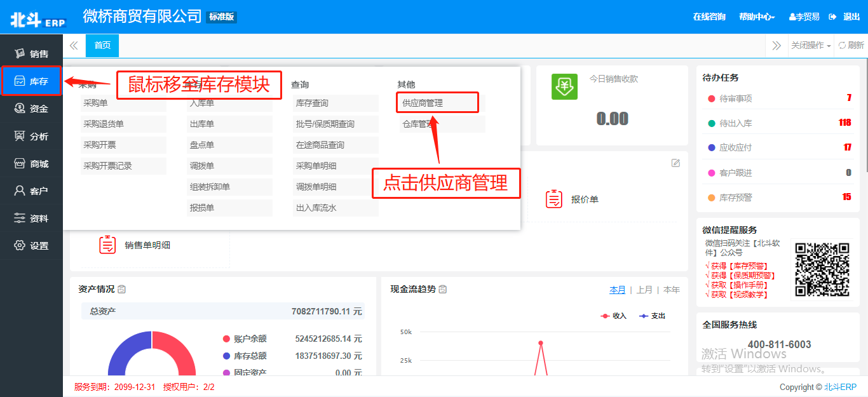The height and width of the screenshot is (397, 868).
Task: Click the 在线咨询 link
Action: pos(709,17)
